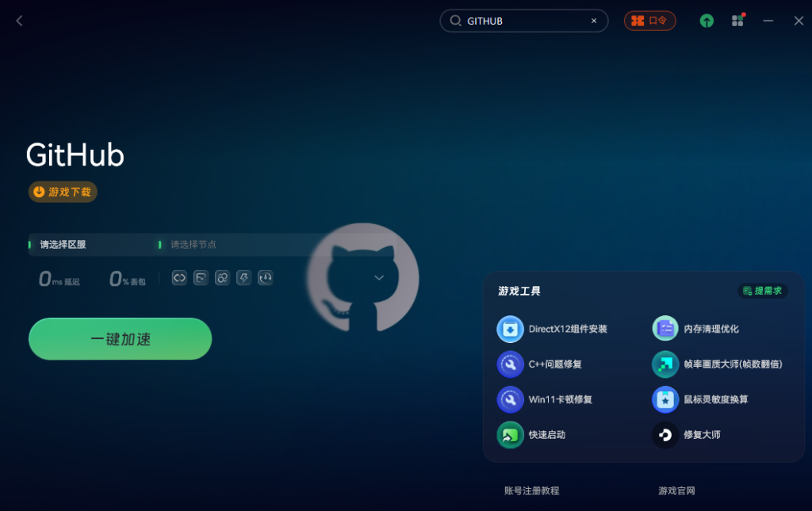Toggle the linked-rings feature icon
This screenshot has width=812, height=511.
(222, 277)
